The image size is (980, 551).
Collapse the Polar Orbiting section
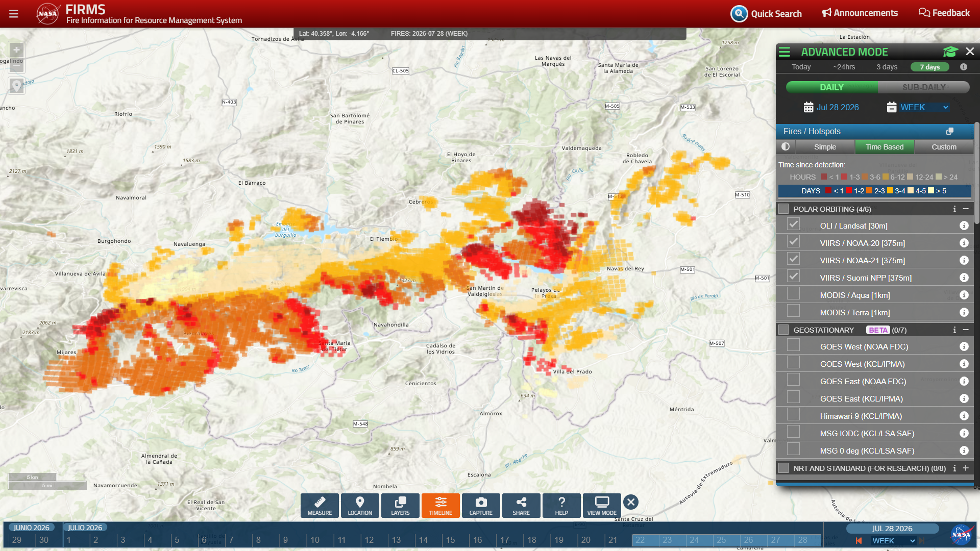pyautogui.click(x=966, y=209)
